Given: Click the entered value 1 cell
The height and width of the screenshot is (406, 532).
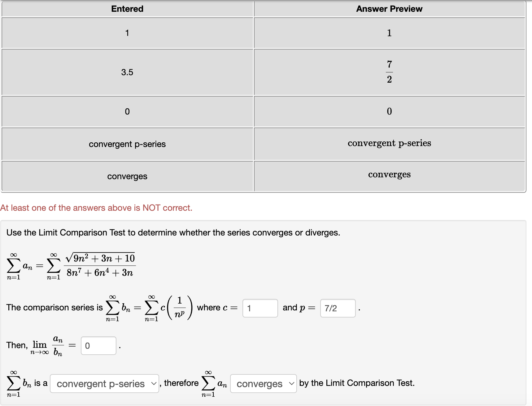Looking at the screenshot, I should pyautogui.click(x=127, y=32).
